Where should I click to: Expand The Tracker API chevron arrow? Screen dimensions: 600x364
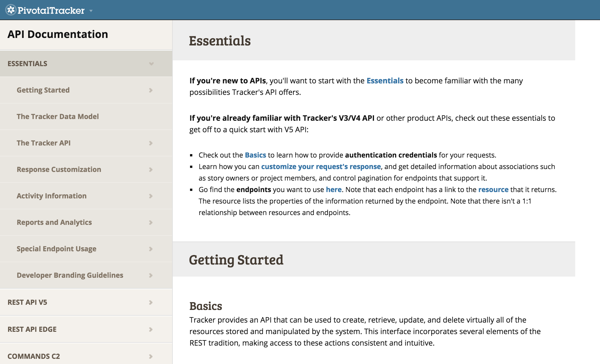[151, 143]
